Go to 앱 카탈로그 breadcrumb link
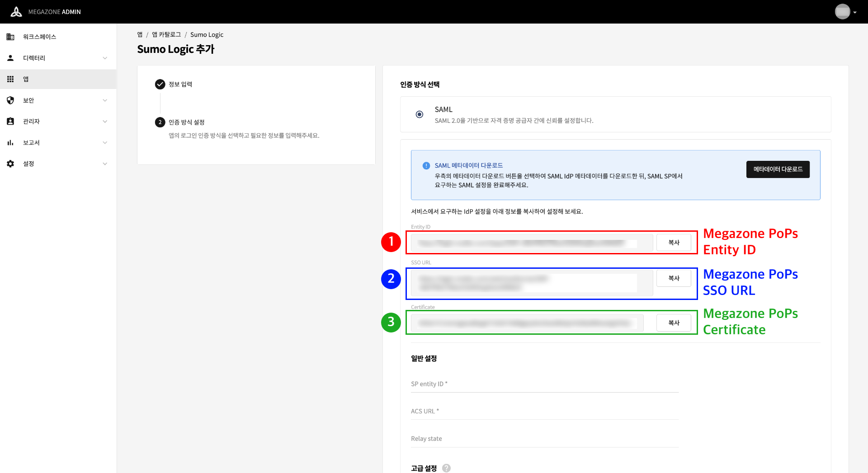 pos(166,35)
